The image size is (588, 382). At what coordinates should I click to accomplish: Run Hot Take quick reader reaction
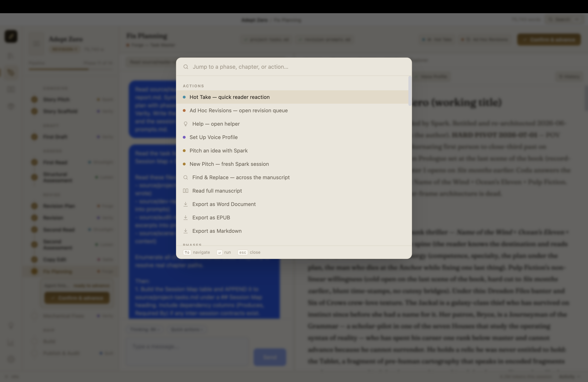point(292,97)
